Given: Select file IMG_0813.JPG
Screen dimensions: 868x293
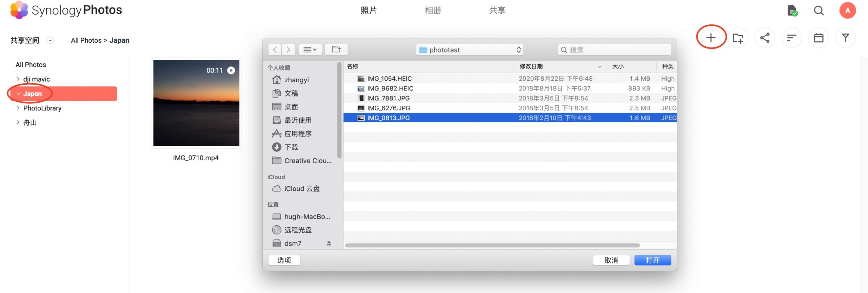Looking at the screenshot, I should click(x=510, y=118).
